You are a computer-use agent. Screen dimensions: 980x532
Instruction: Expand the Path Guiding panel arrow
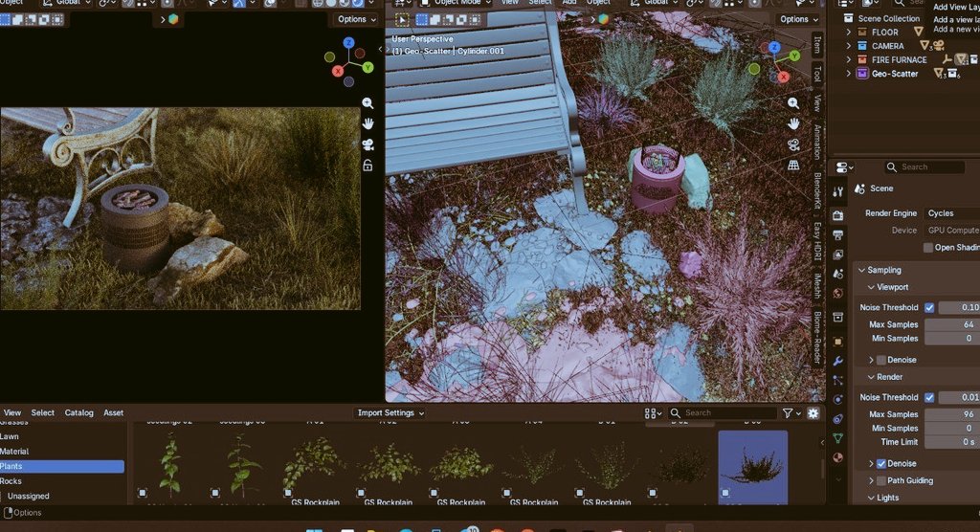[871, 480]
